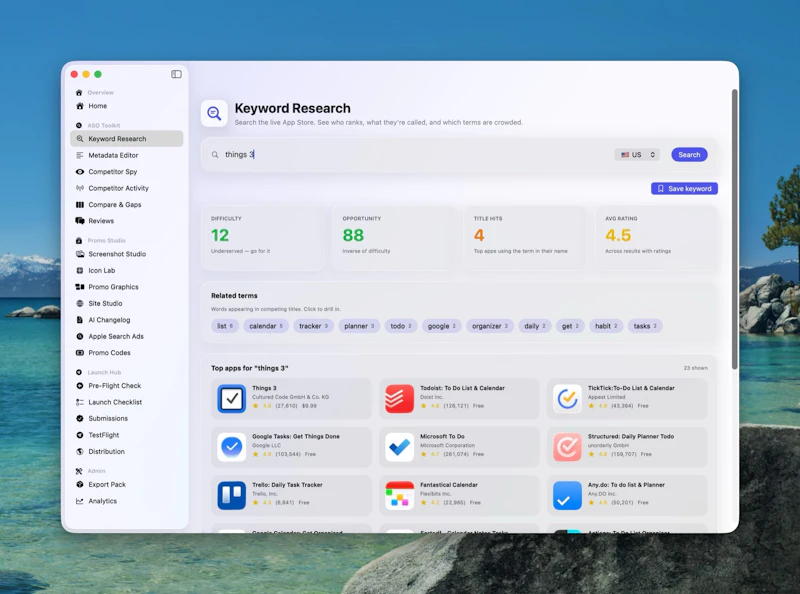This screenshot has height=594, width=800.
Task: Open the Google Tasks app icon
Action: tap(232, 447)
